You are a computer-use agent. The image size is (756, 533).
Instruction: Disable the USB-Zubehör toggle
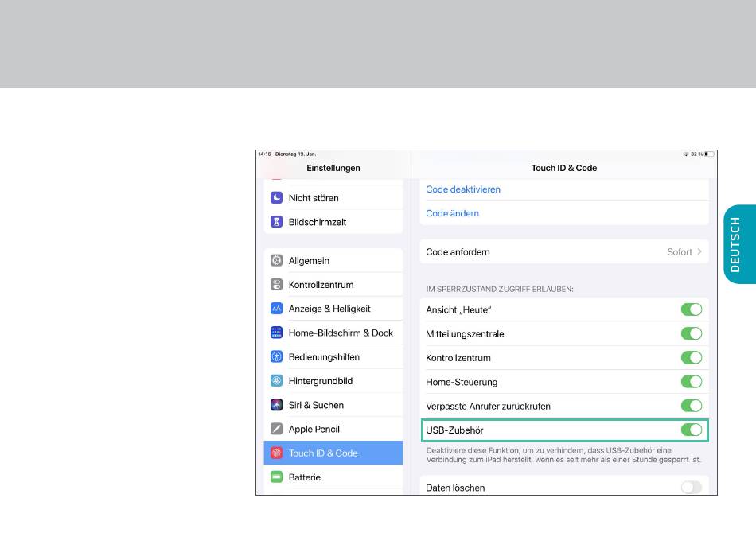click(691, 430)
